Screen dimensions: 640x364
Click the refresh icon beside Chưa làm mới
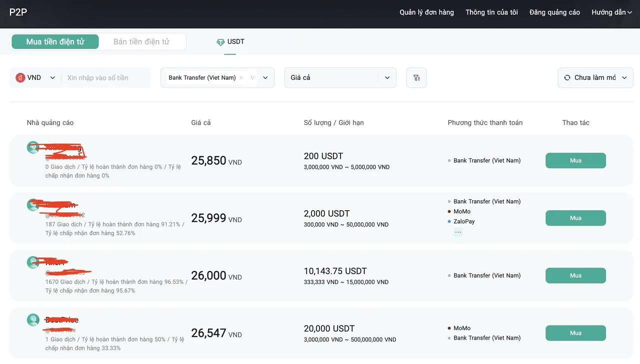(x=567, y=78)
